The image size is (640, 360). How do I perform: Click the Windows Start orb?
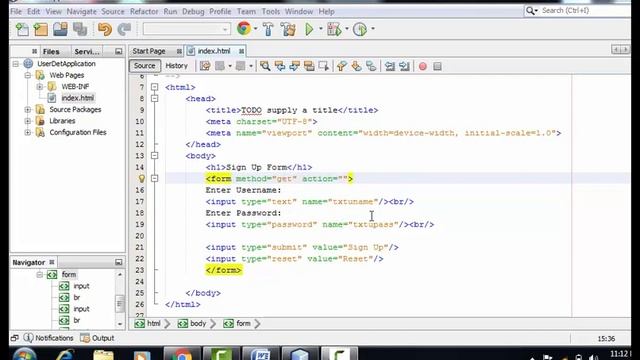24,354
